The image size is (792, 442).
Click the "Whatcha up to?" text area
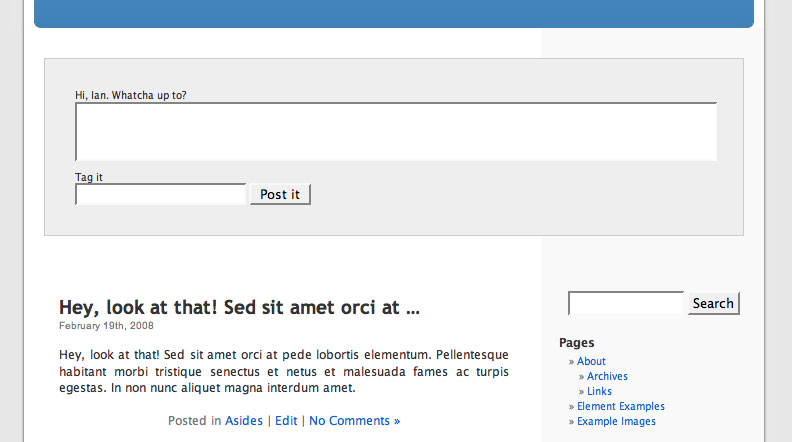click(396, 131)
